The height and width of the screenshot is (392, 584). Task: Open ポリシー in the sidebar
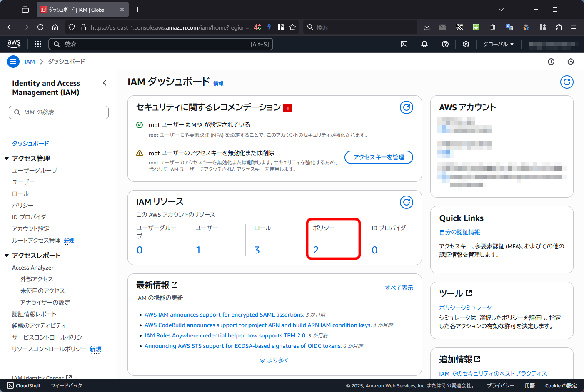(x=23, y=205)
